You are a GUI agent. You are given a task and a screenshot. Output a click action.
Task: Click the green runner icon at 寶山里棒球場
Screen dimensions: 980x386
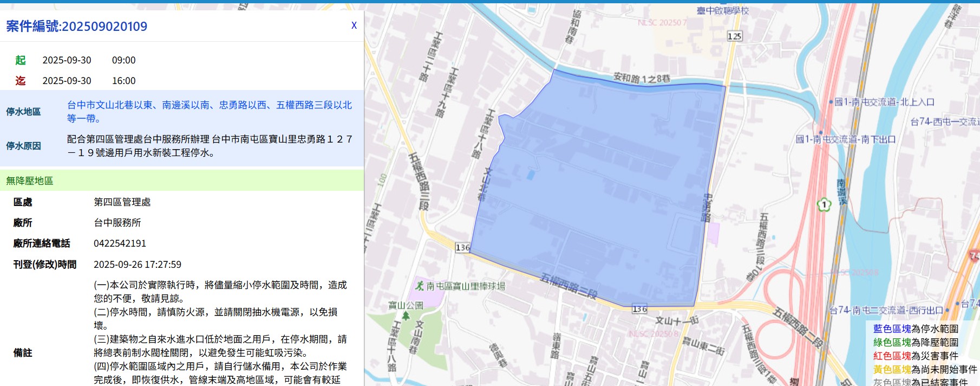420,285
